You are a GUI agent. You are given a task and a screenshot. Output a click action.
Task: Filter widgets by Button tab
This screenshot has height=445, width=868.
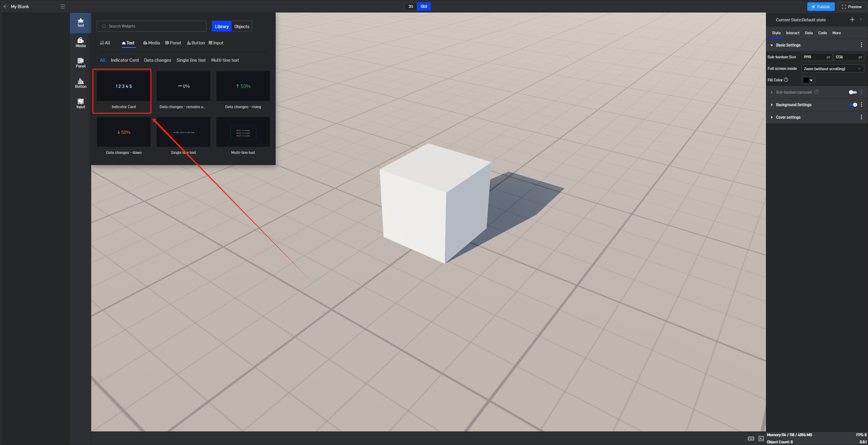196,43
